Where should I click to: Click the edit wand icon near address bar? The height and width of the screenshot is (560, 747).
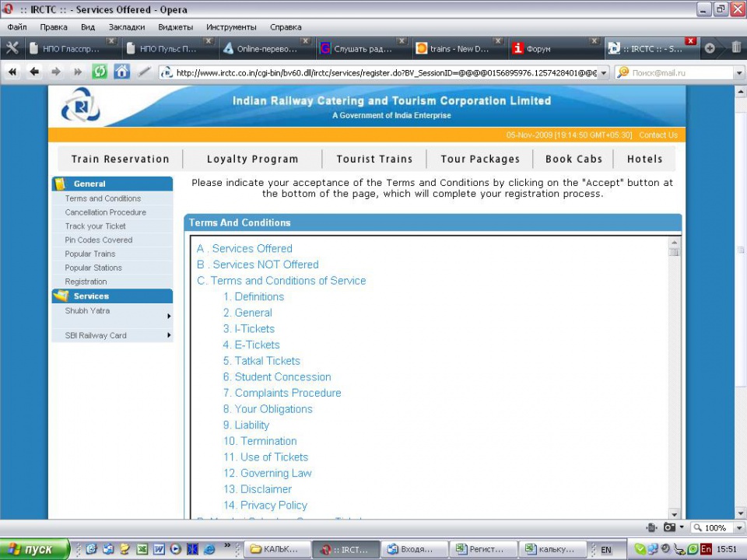tap(144, 72)
